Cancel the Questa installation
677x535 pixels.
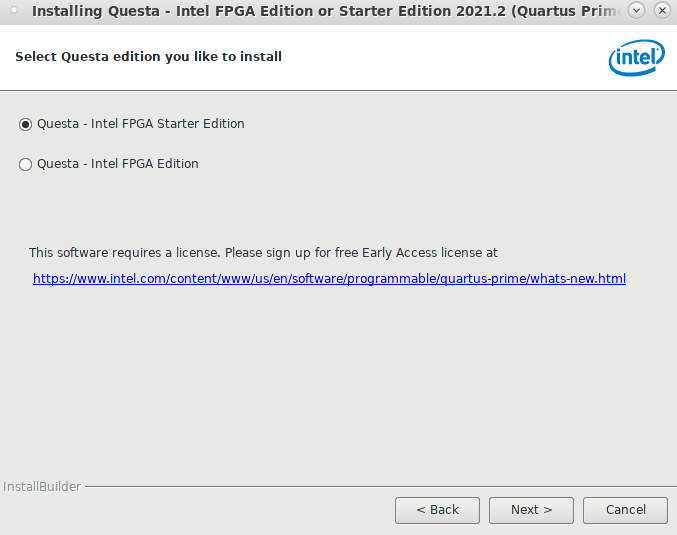[x=625, y=510]
